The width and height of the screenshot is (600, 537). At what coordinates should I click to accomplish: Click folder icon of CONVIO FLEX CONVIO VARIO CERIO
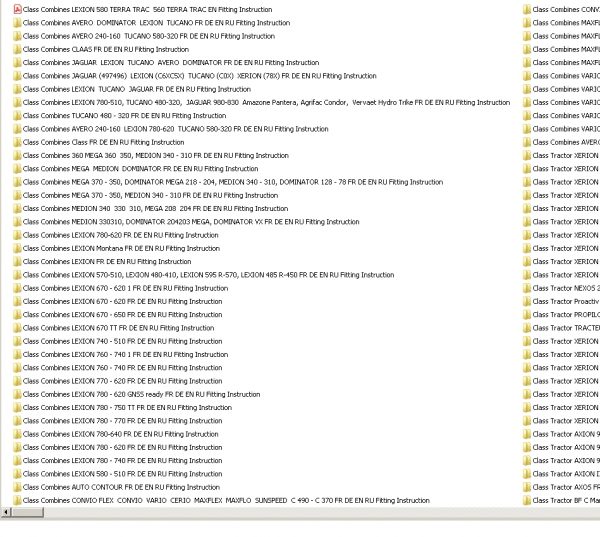coord(17,500)
